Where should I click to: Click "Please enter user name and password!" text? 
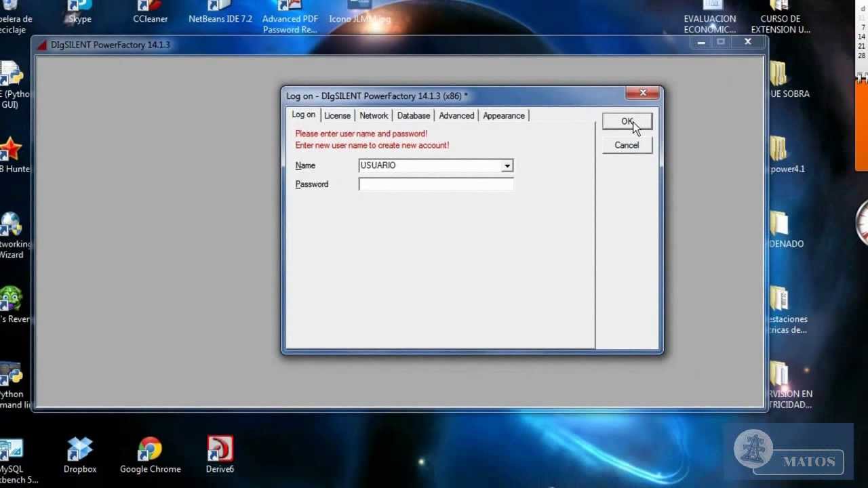click(x=361, y=134)
